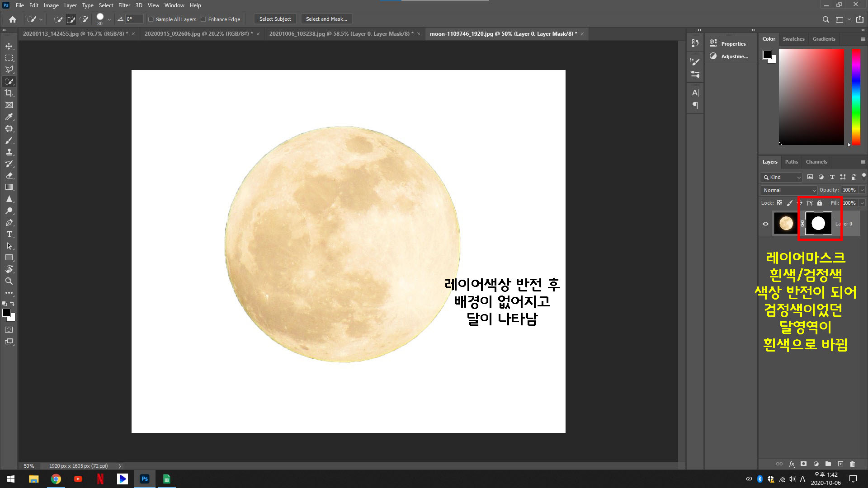The image size is (868, 488).
Task: Click the rainbow hue slider strip
Action: coord(856,97)
